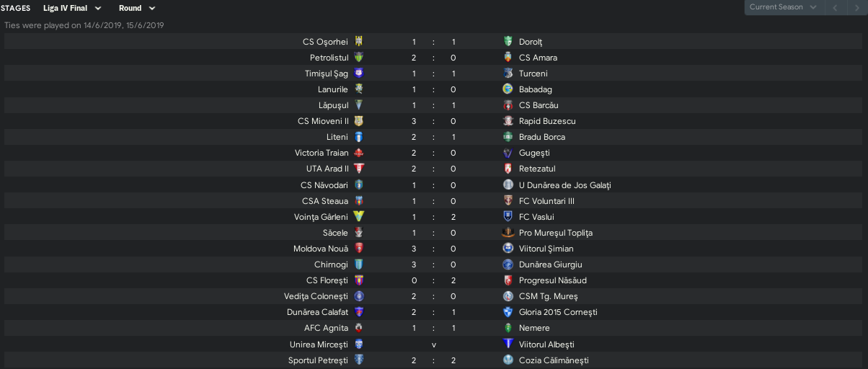Click the UTA Arad II club badge
Viewport: 868px width, 369px height.
click(358, 169)
